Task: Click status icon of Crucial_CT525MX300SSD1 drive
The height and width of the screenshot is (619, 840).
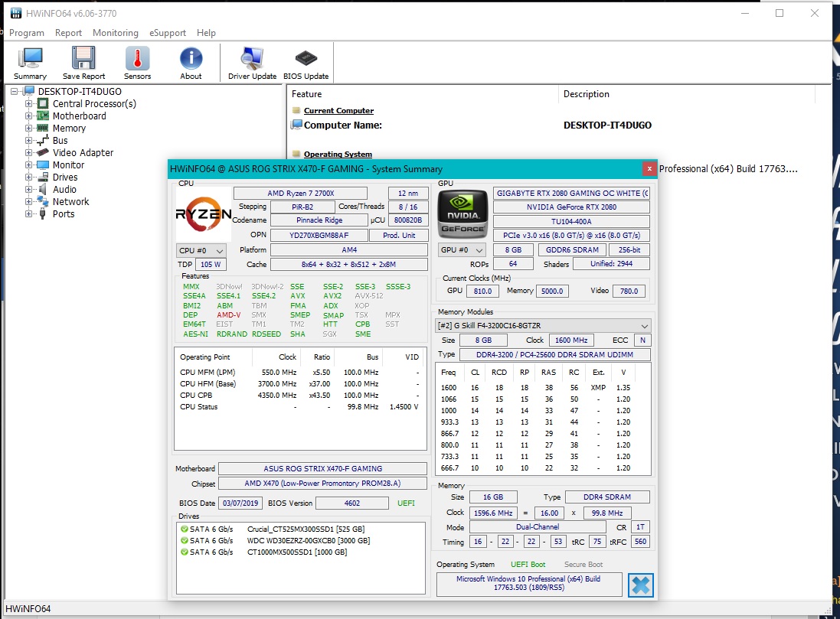Action: pyautogui.click(x=185, y=529)
